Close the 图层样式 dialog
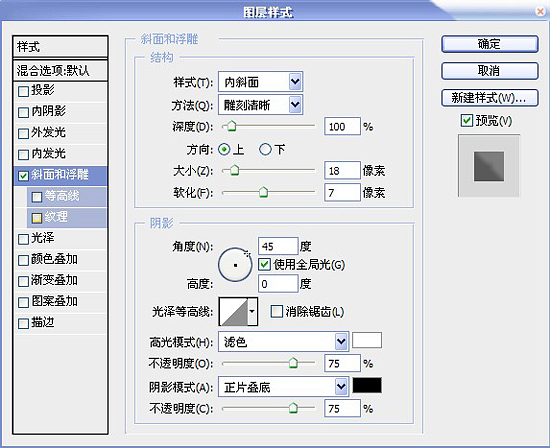Screen dimensions: 550x448 540,12
